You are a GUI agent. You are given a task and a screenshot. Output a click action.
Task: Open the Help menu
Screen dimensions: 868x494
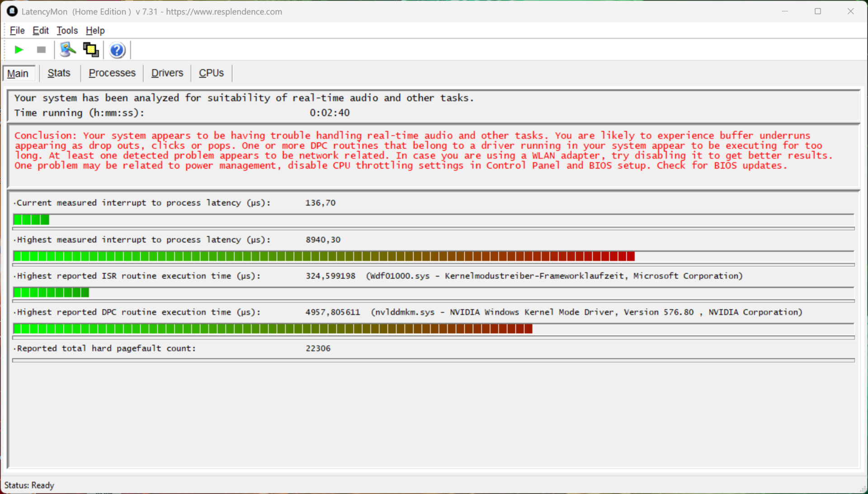(95, 30)
